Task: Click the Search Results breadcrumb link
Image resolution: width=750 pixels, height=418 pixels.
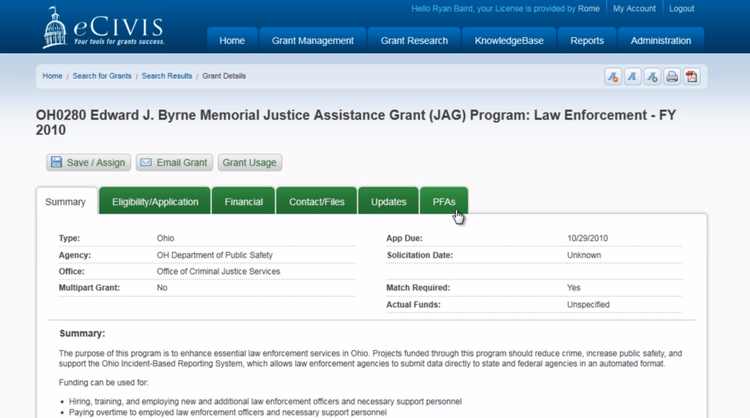Action: tap(167, 76)
